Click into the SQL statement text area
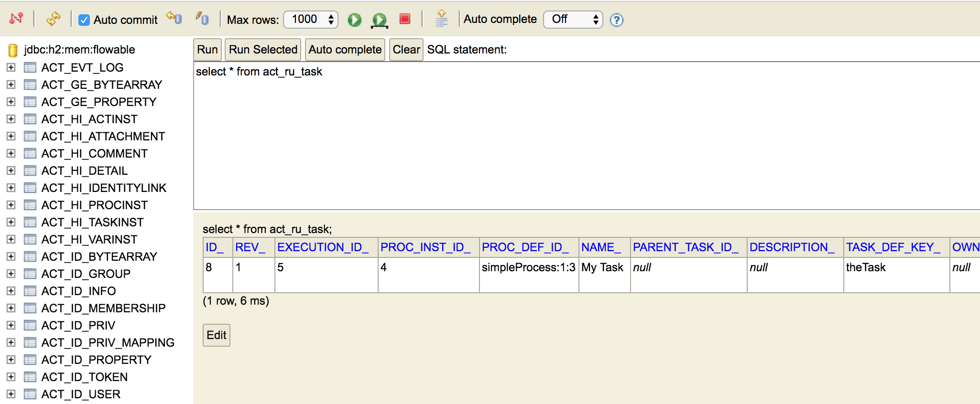 [x=587, y=136]
